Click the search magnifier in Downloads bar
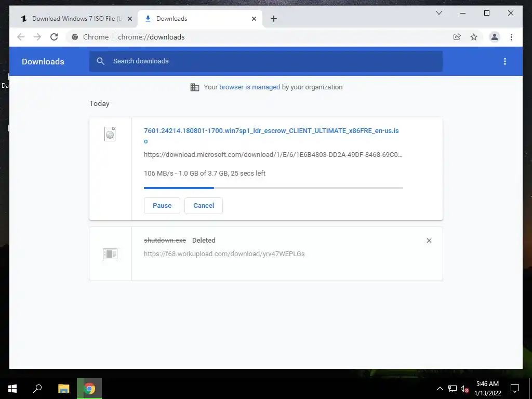Viewport: 532px width, 399px height. 100,61
